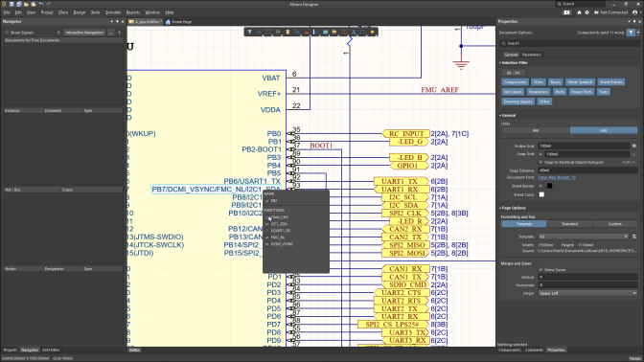Screen dimensions: 644x362
Task: Open the Design menu
Action: [80, 12]
